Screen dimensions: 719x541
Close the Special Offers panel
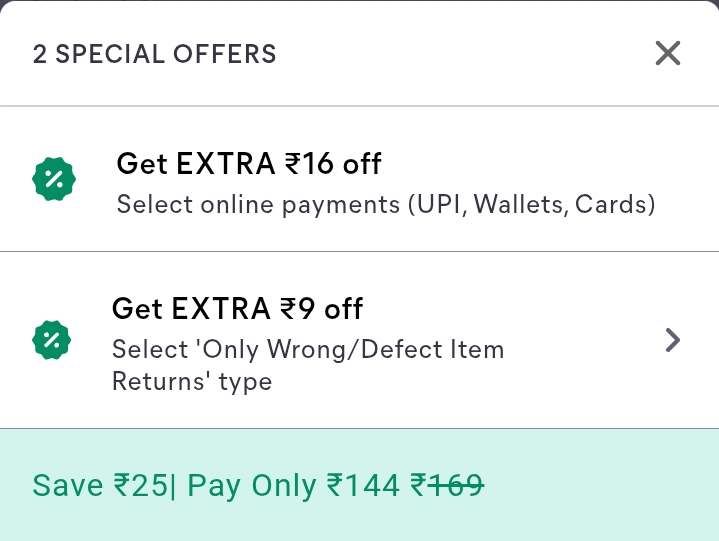pyautogui.click(x=667, y=53)
